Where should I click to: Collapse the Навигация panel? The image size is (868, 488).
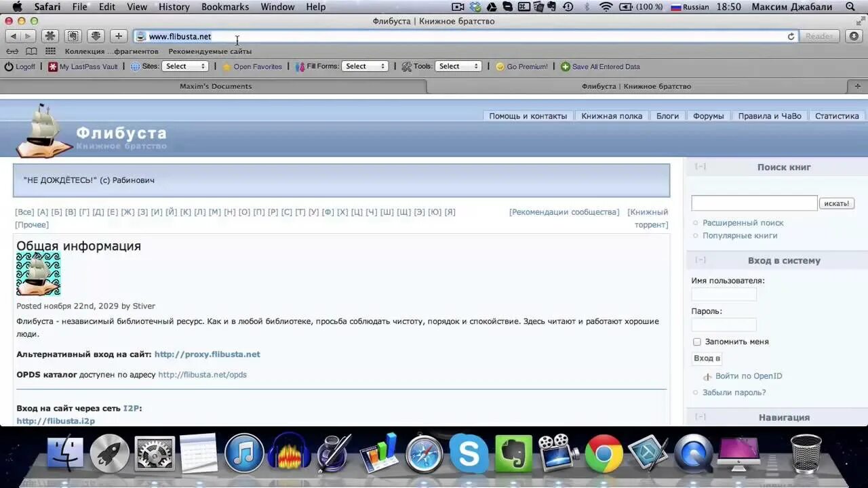[701, 418]
